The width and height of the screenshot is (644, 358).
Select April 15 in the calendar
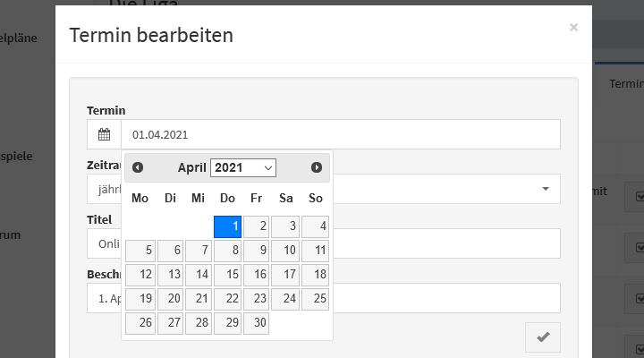coord(227,275)
